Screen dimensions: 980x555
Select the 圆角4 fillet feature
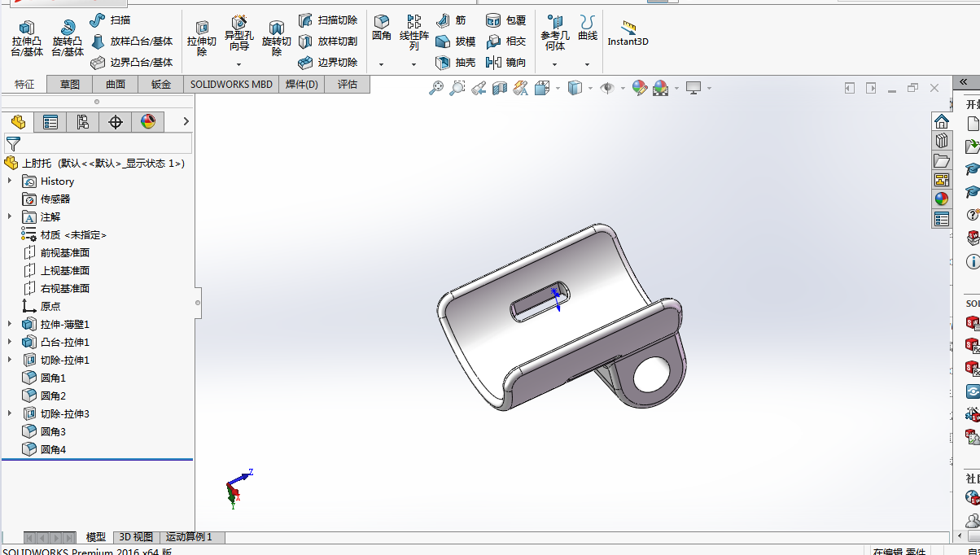tap(44, 449)
